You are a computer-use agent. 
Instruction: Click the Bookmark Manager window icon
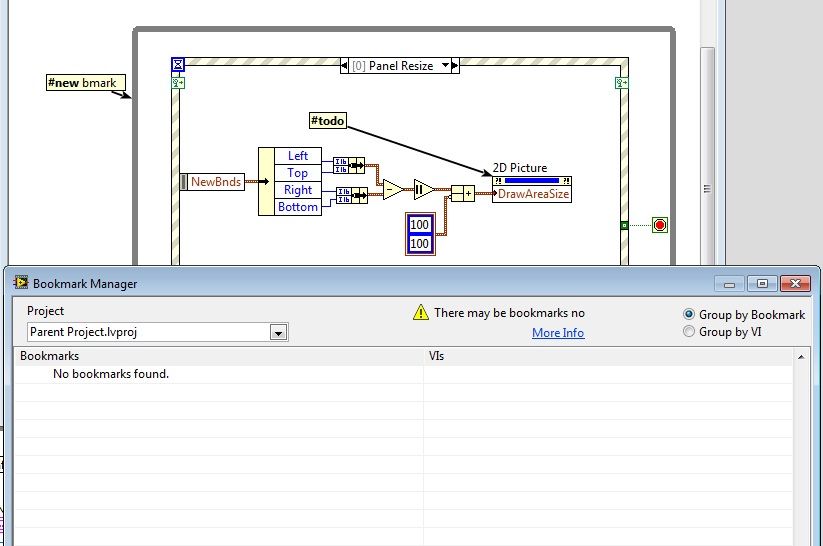[21, 283]
